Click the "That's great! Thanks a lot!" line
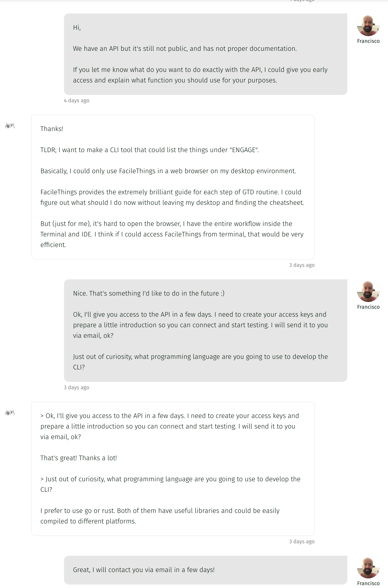Viewport: 388px width, 588px height. point(78,458)
